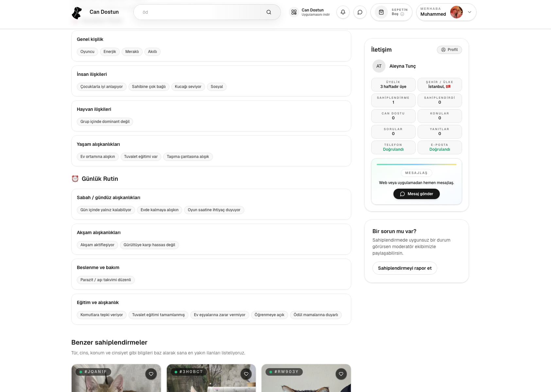The image size is (551, 392).
Task: Click the Şehir / Ülke İstanbul box
Action: pos(440,85)
